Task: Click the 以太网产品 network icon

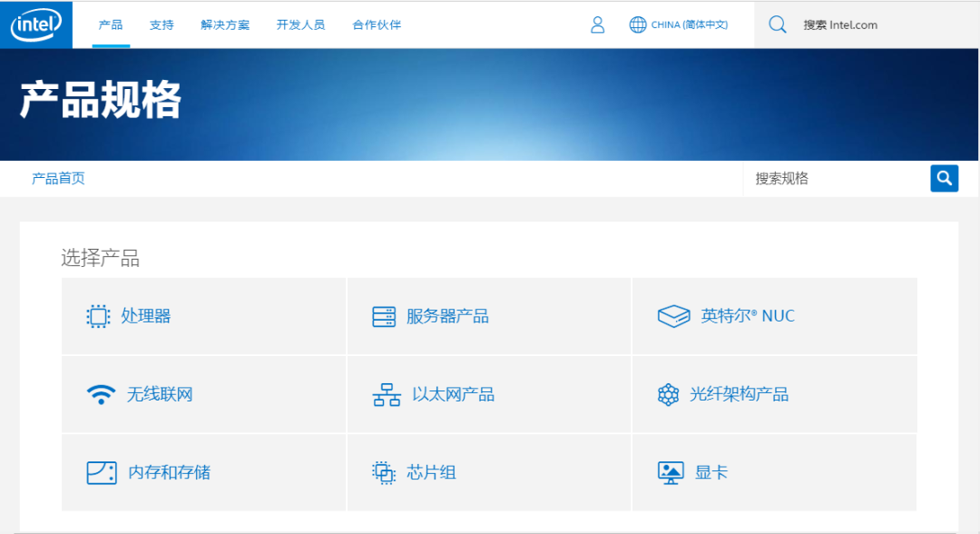Action: click(x=387, y=394)
